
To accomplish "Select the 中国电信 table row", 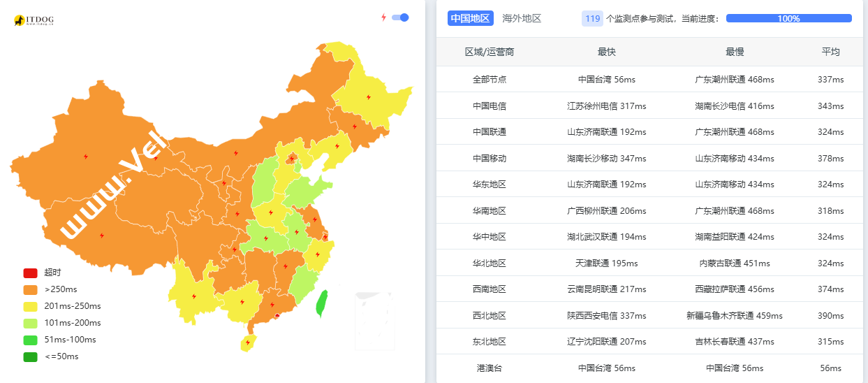I will (x=640, y=106).
